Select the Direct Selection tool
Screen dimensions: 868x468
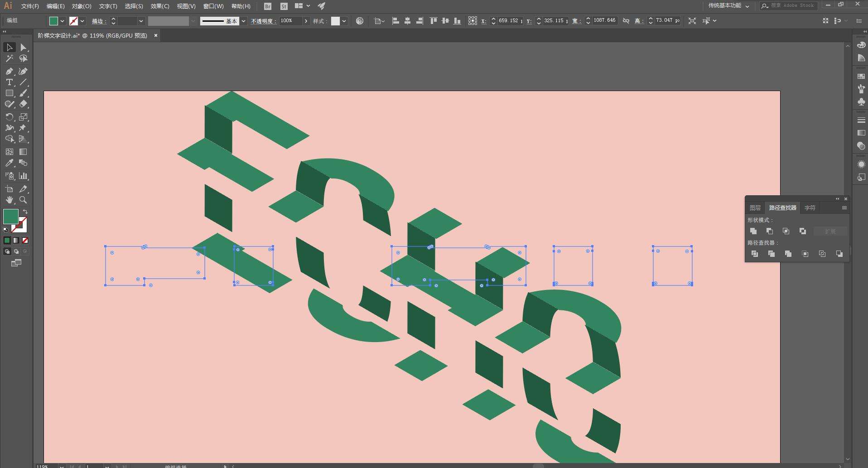tap(24, 47)
